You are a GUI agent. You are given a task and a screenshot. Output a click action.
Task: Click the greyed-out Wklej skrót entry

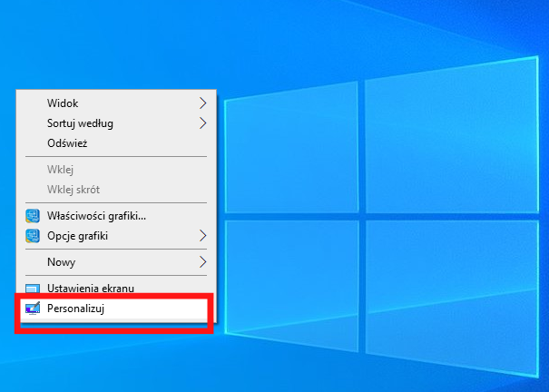pos(116,190)
